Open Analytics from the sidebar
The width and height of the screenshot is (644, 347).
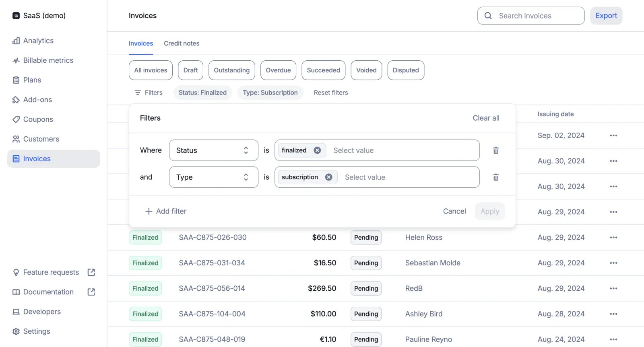(x=38, y=41)
